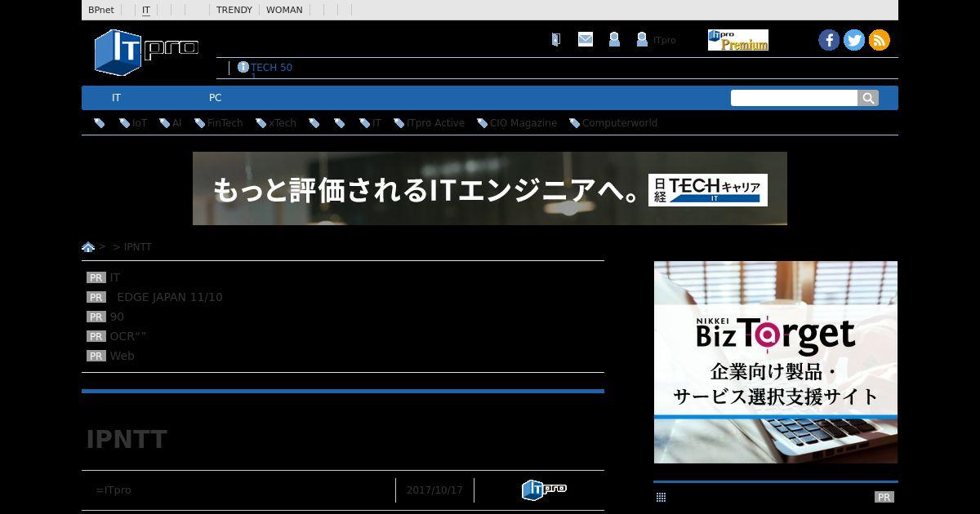Click the PR badge in sidebar heading
Screen dimensions: 980x514
pos(884,497)
